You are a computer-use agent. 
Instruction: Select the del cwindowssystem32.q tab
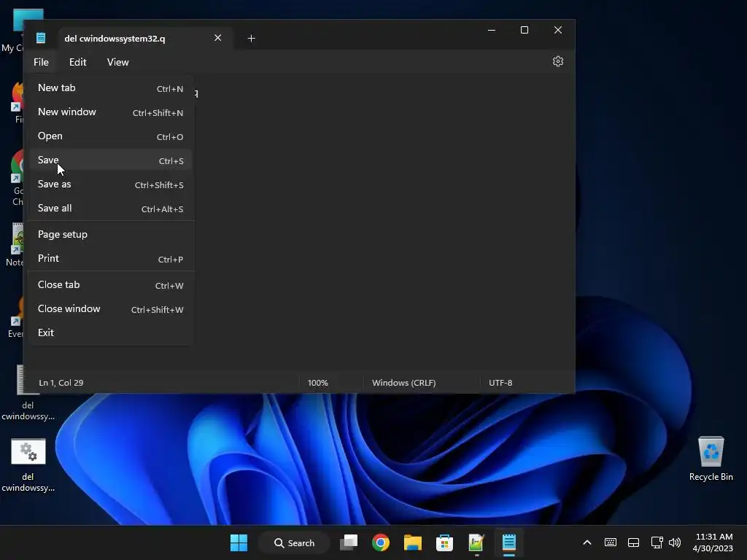point(146,38)
